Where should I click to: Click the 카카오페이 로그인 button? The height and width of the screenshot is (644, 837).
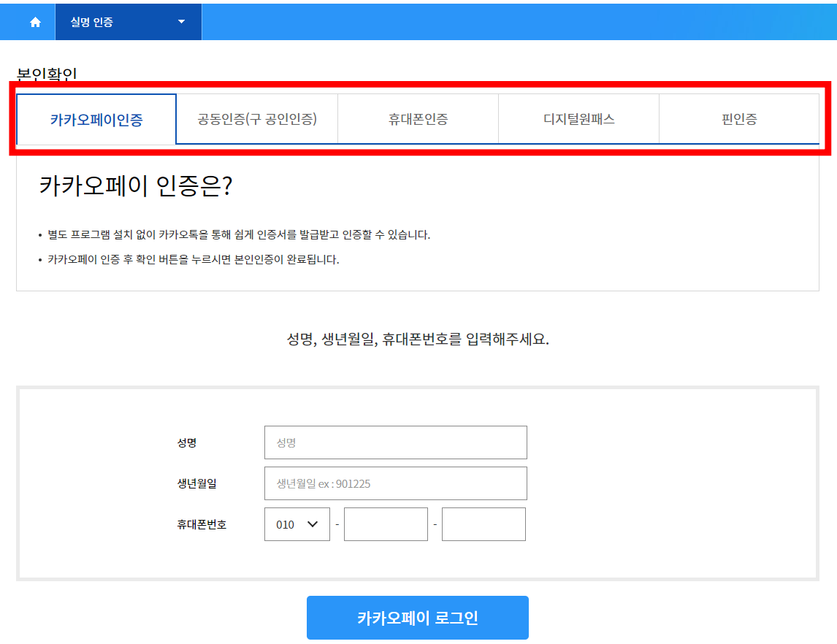(418, 618)
